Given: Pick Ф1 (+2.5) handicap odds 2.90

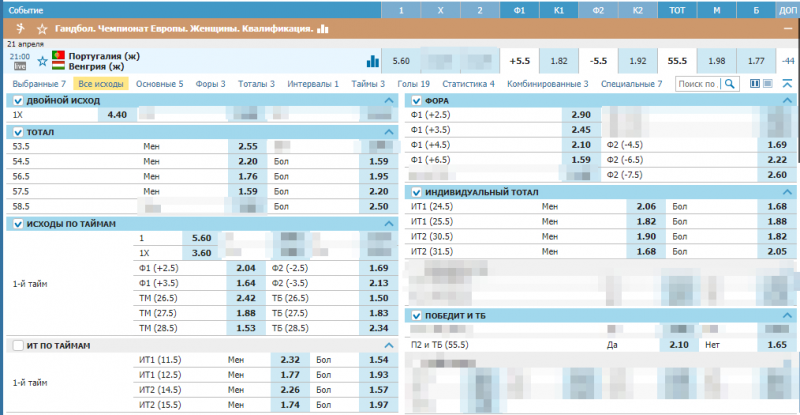Looking at the screenshot, I should [580, 116].
